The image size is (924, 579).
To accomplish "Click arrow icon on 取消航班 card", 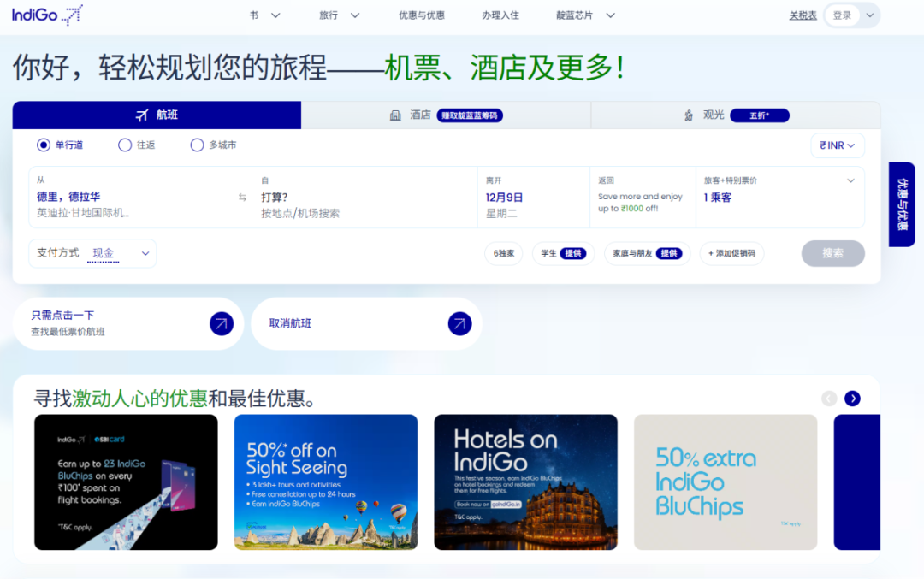I will click(459, 323).
